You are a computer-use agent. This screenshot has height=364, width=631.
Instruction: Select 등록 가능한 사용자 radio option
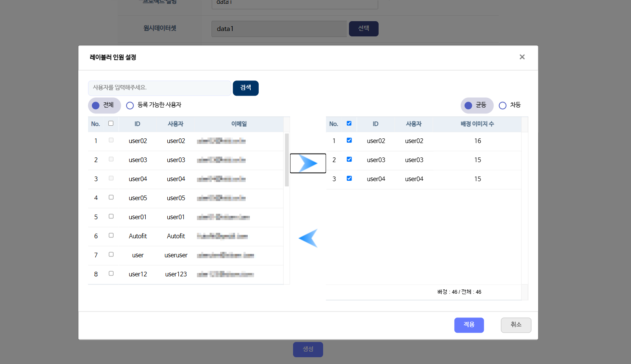[x=130, y=105]
